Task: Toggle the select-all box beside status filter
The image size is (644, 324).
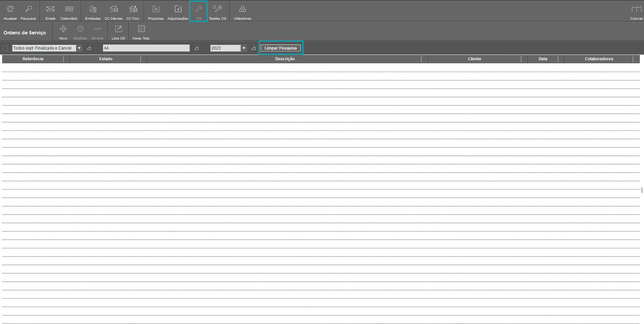Action: click(x=5, y=48)
